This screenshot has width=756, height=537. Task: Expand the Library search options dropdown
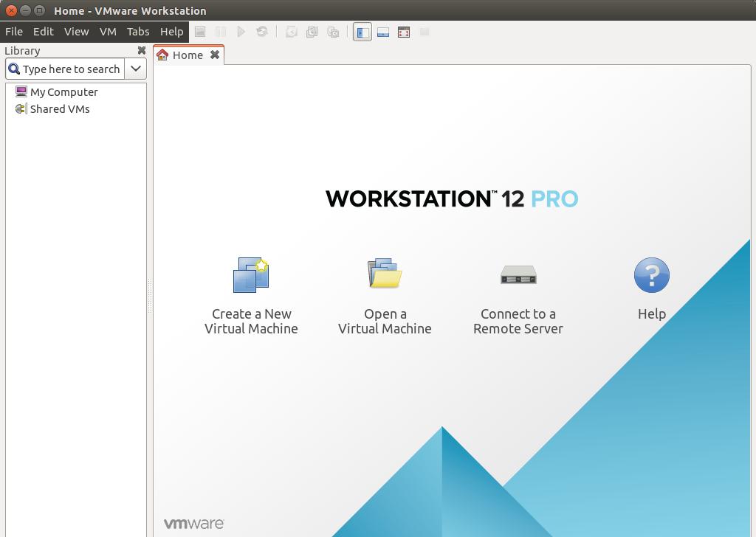(136, 69)
